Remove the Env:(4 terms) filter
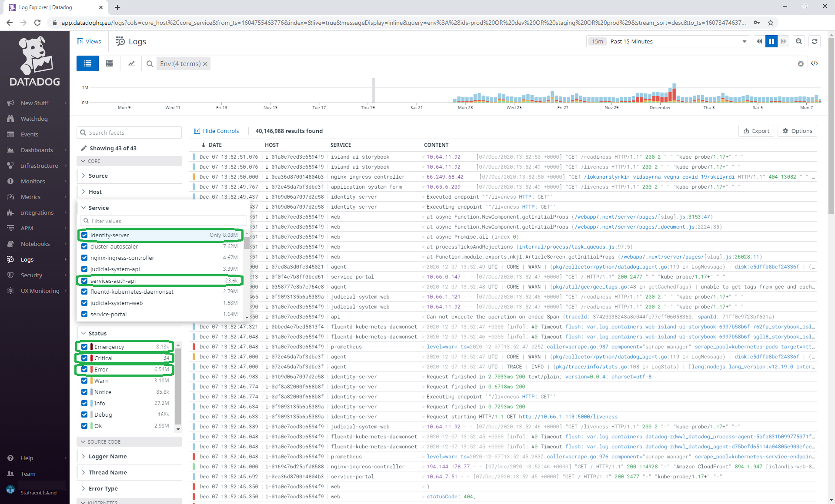835x504 pixels. click(x=205, y=64)
